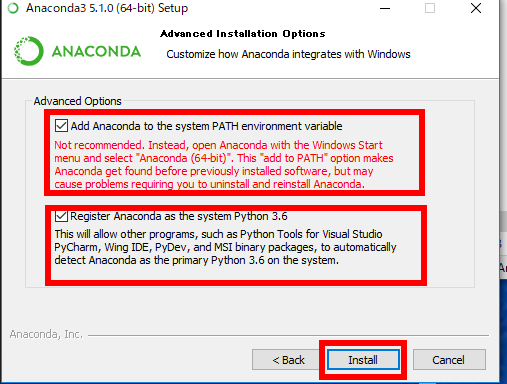Click 'Advanced Installation Options' heading

243,34
